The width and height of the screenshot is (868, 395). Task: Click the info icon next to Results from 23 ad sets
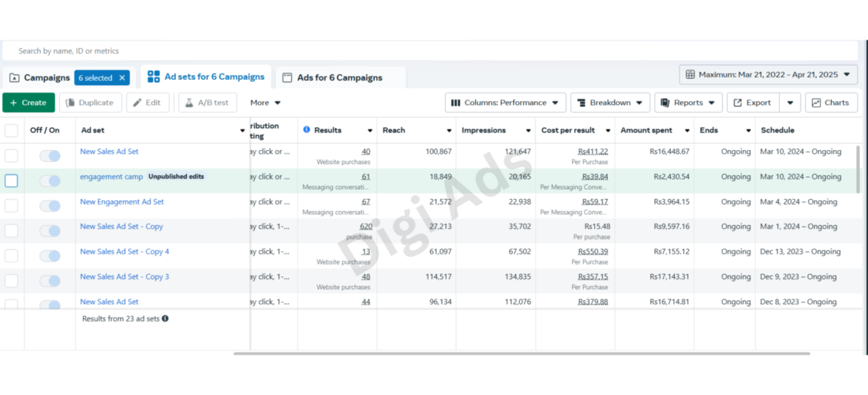(165, 318)
